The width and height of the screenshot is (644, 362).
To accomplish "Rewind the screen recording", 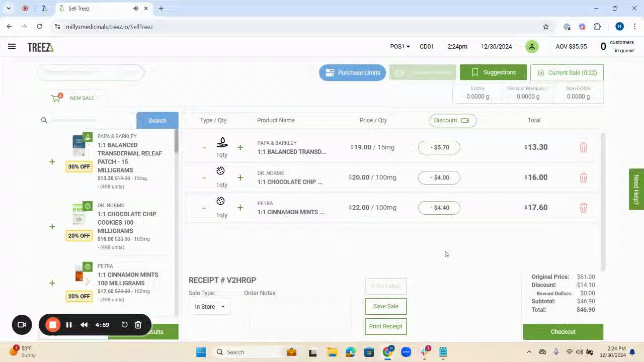I will coord(84,325).
